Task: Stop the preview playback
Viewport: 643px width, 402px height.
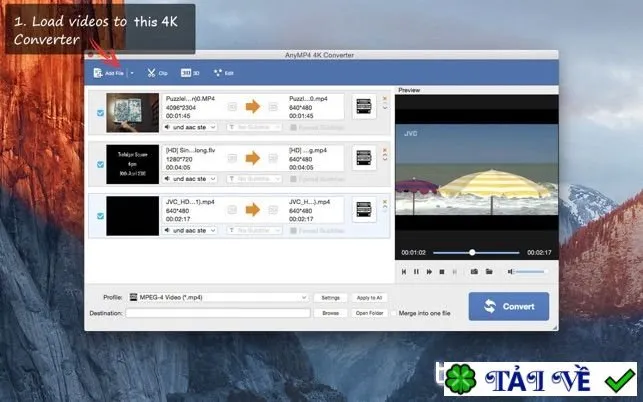Action: coord(442,272)
